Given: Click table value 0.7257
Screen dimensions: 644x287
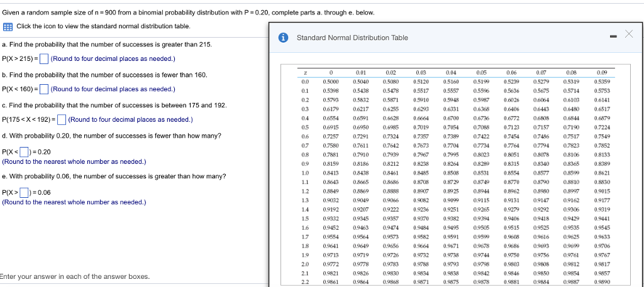Looking at the screenshot, I should (x=330, y=136).
